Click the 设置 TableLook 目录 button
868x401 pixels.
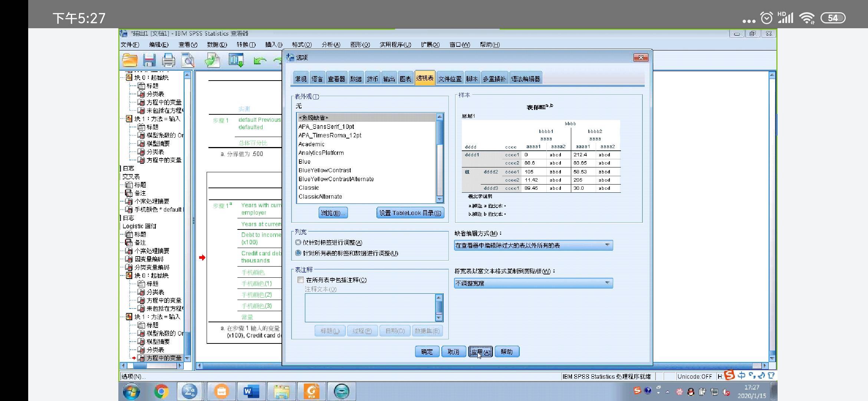coord(410,213)
